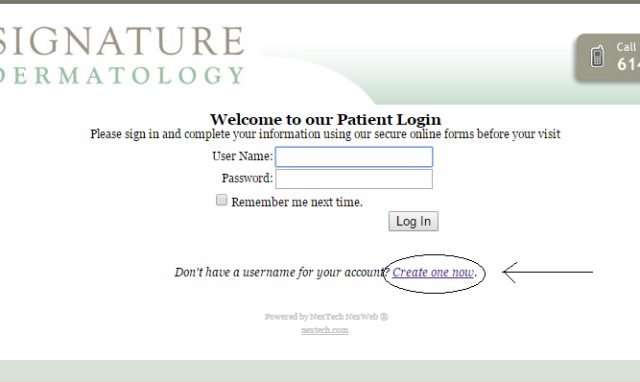Focus the User Name input field
The height and width of the screenshot is (382, 640).
pyautogui.click(x=354, y=157)
